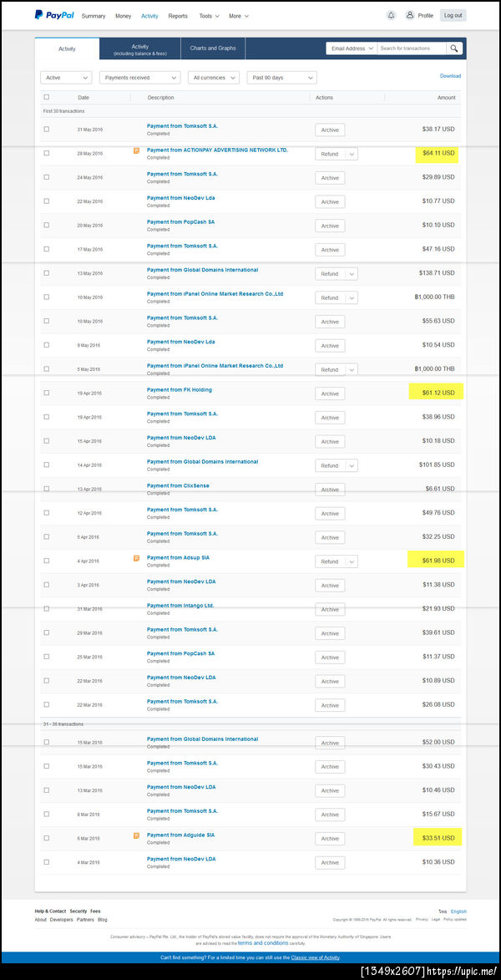The image size is (501, 980).
Task: Open the All currencies dropdown
Action: click(x=215, y=78)
